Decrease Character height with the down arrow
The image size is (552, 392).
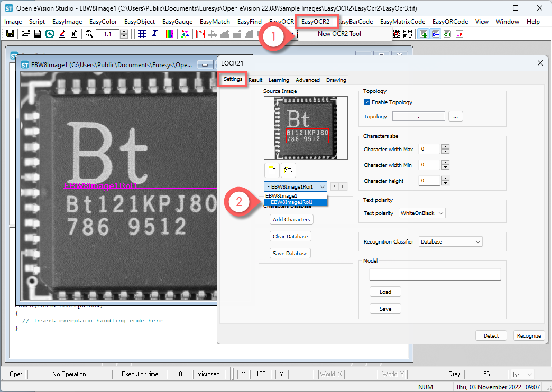445,183
